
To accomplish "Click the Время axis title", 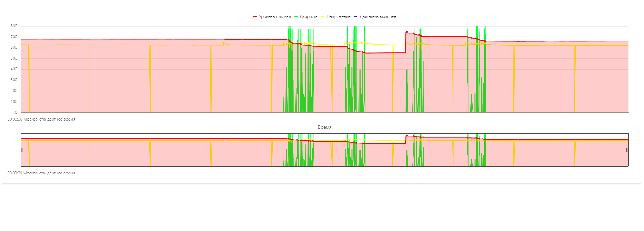I will [x=324, y=127].
